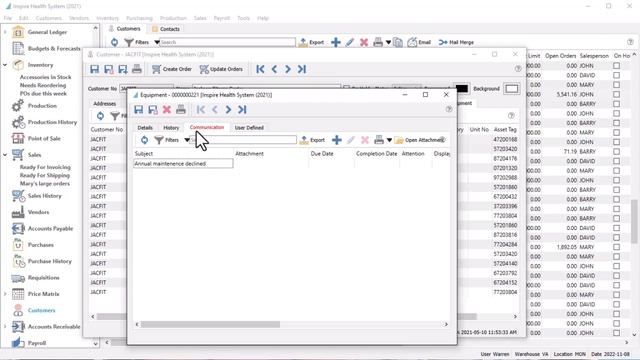Click red Delete X in Equipment window toolbar
640x360 pixels.
coord(167,109)
